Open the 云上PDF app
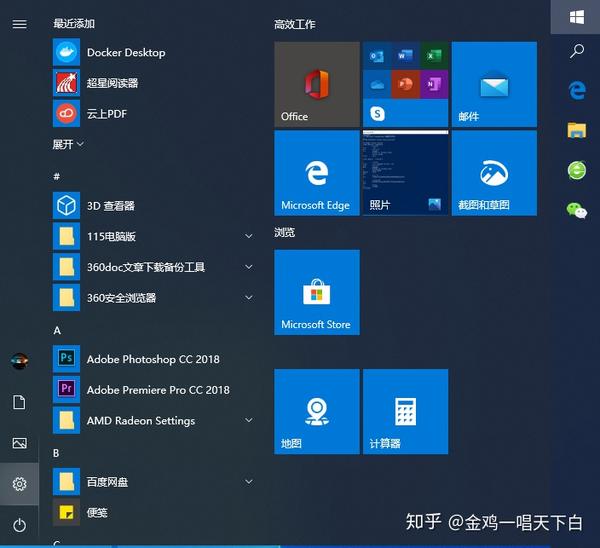 point(153,113)
